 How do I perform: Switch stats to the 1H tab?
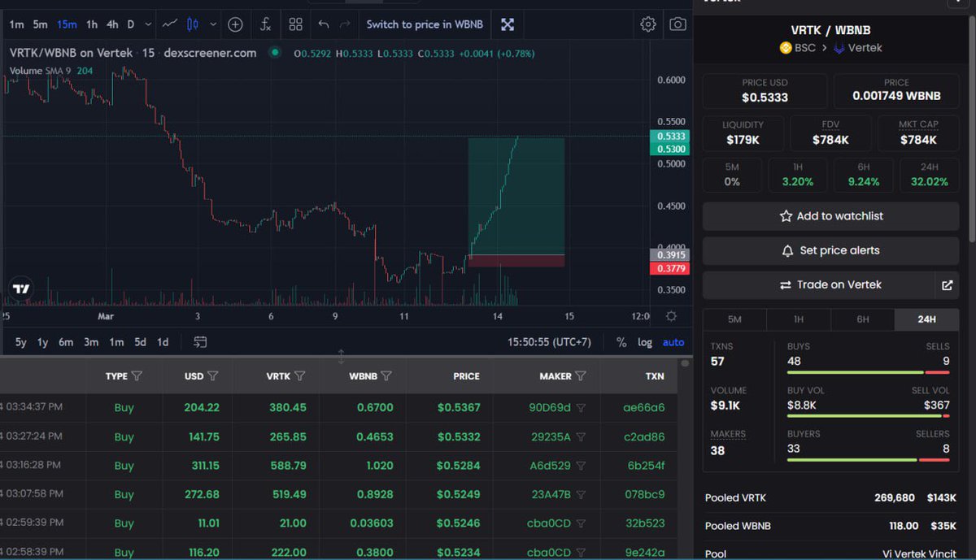coord(799,319)
